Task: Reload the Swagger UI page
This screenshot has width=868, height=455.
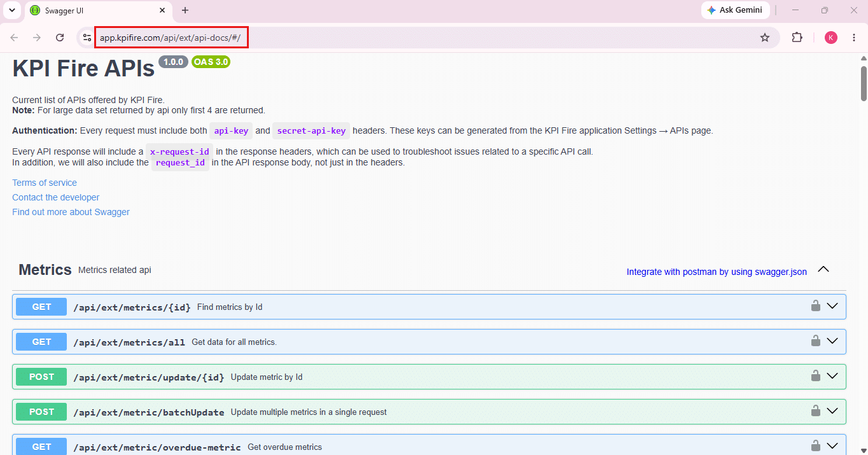Action: [60, 38]
